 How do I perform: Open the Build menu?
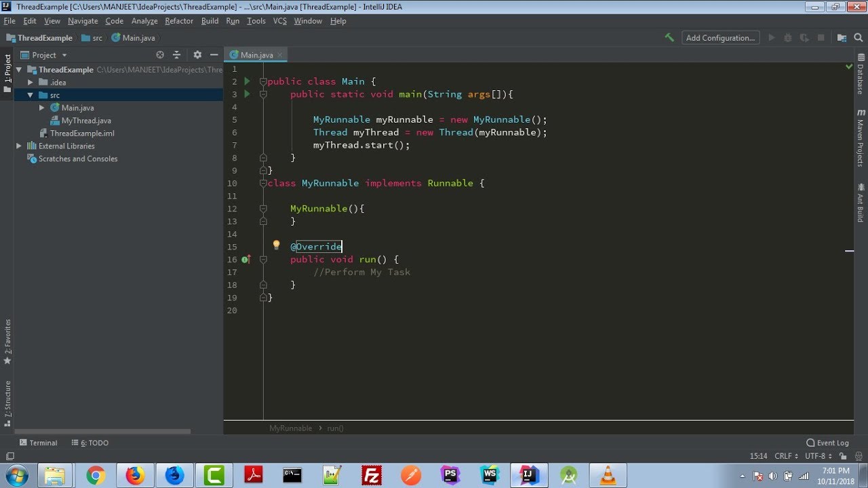(x=210, y=21)
